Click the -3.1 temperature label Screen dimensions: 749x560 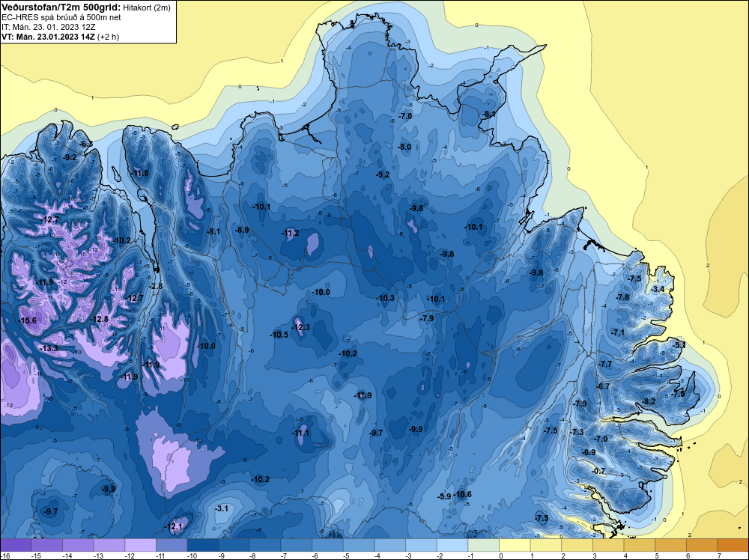222,508
